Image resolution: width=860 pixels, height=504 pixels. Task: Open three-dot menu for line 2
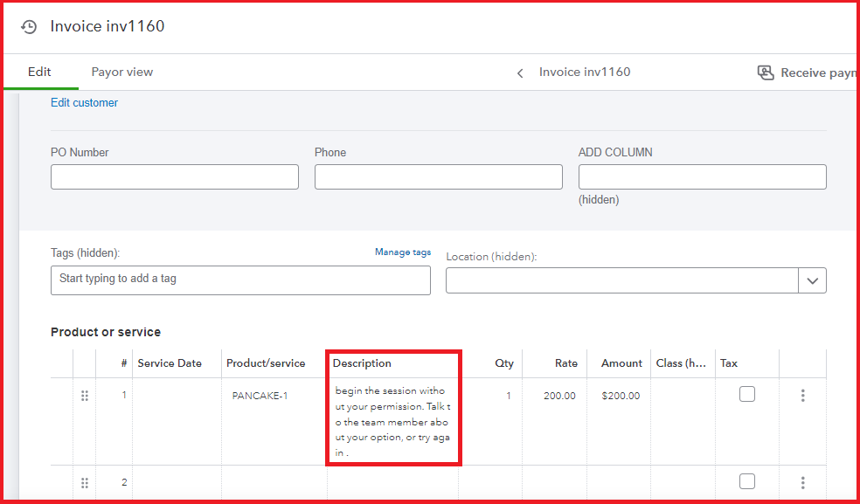pos(802,482)
